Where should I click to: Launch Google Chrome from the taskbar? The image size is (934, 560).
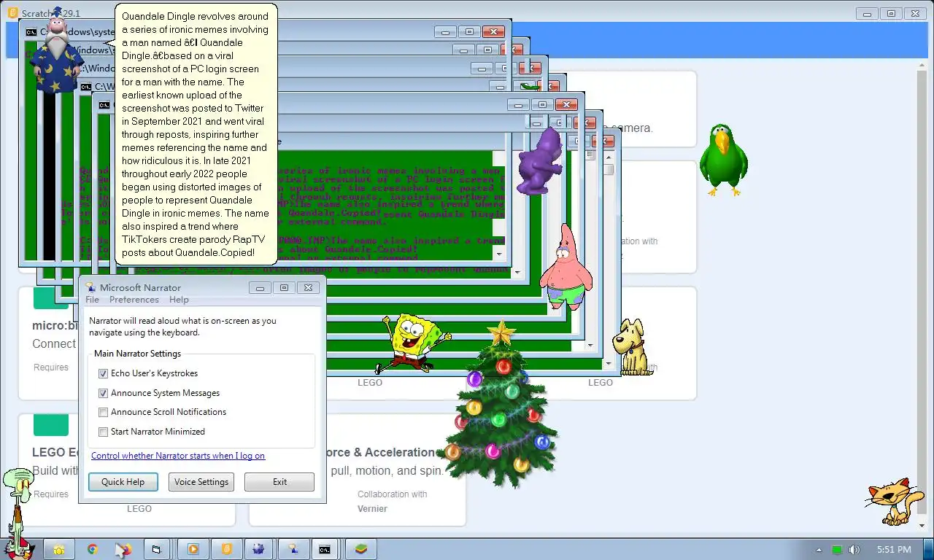[93, 549]
